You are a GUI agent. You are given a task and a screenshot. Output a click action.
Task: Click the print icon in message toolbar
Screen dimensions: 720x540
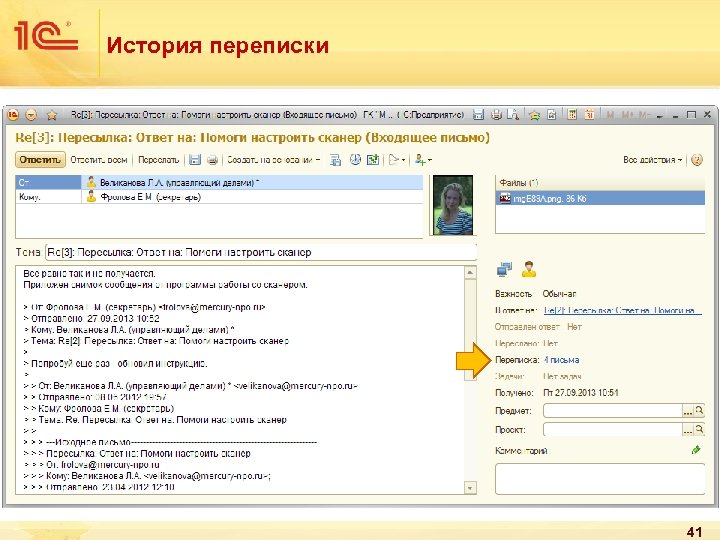click(212, 160)
